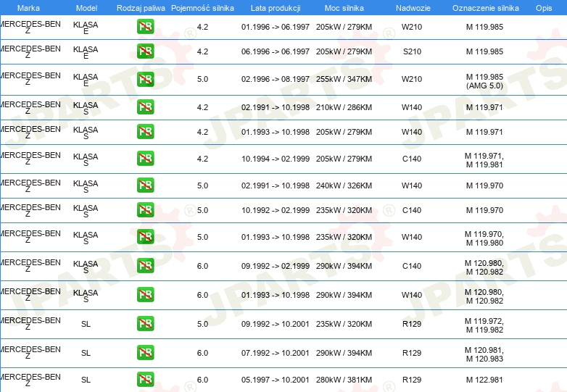Click fuel icon in the 240kW / 326KM row
This screenshot has width=567, height=392.
tap(145, 185)
